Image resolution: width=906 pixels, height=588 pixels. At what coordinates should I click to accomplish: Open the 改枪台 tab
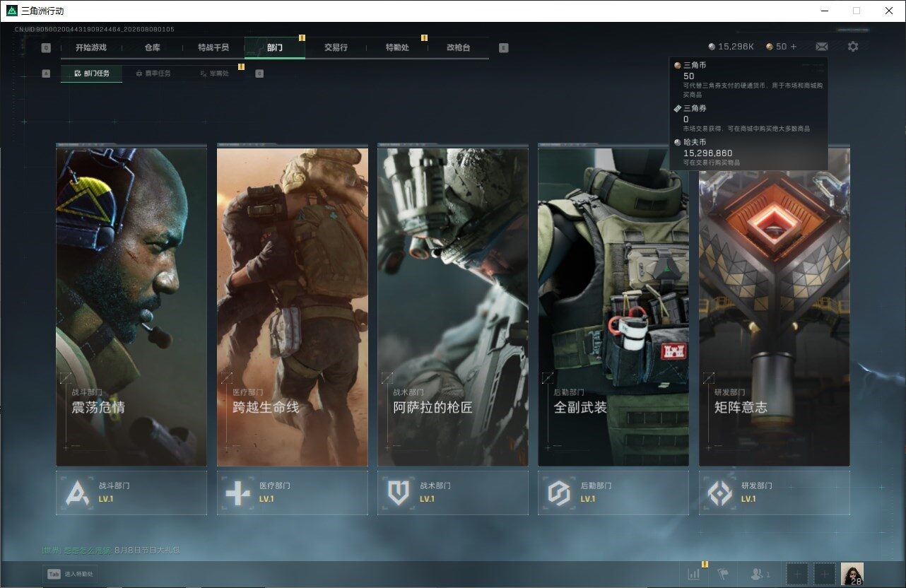click(x=458, y=47)
